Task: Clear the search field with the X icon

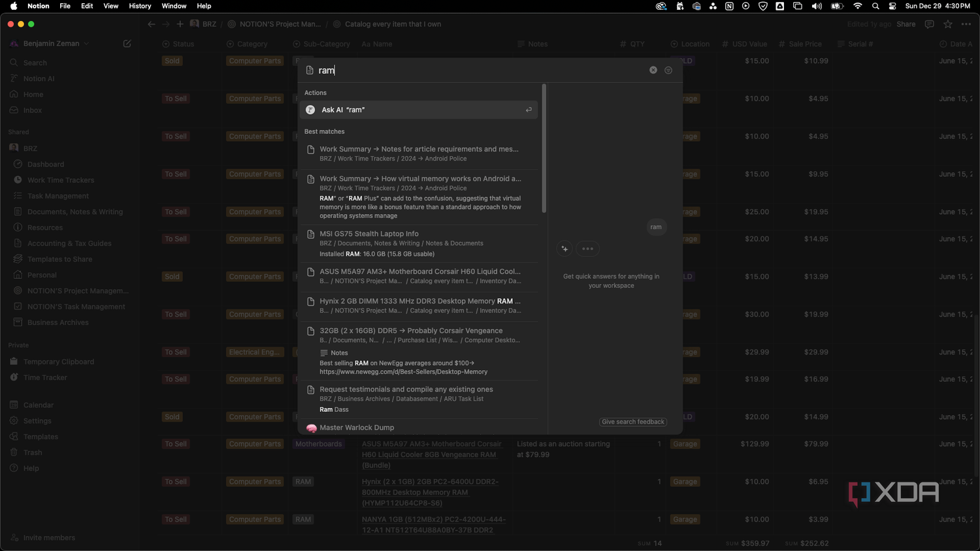Action: point(653,70)
